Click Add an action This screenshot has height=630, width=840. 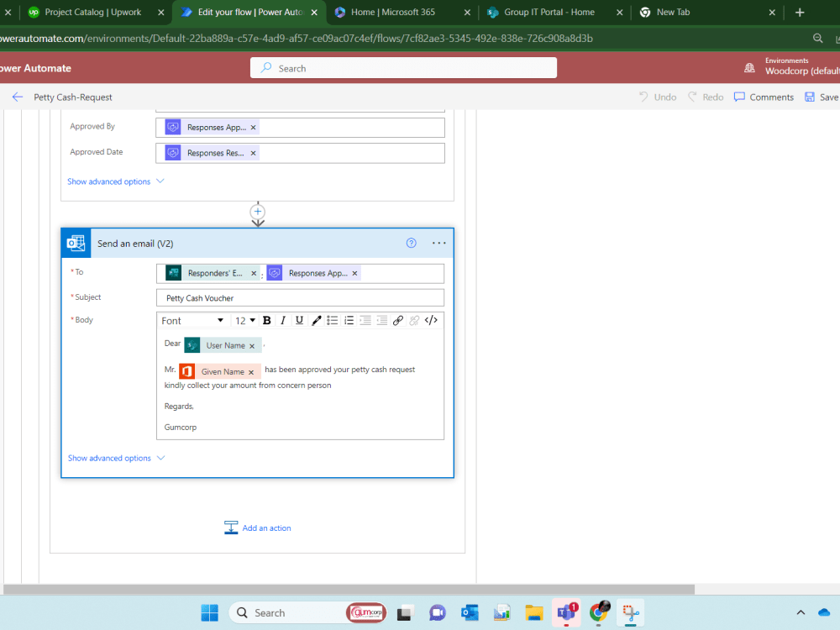point(258,528)
